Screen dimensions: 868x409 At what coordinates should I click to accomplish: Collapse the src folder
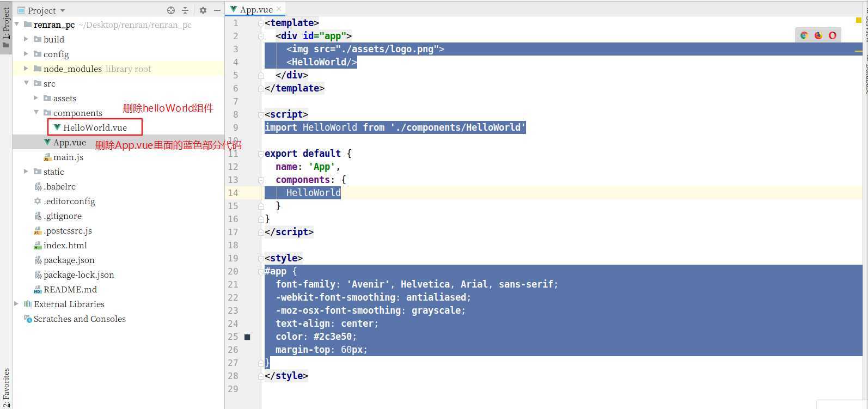point(26,83)
